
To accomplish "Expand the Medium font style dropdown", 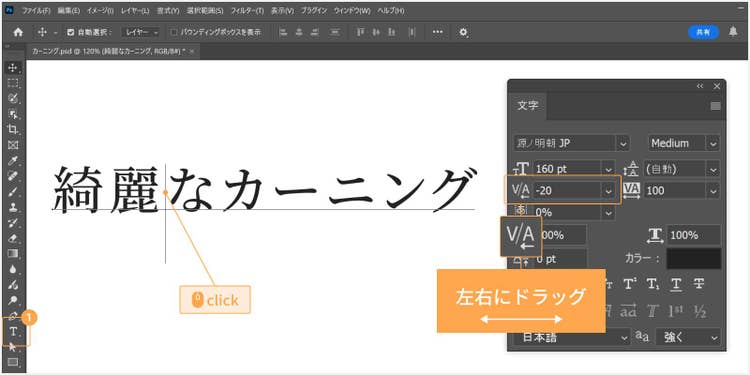I will coord(713,143).
